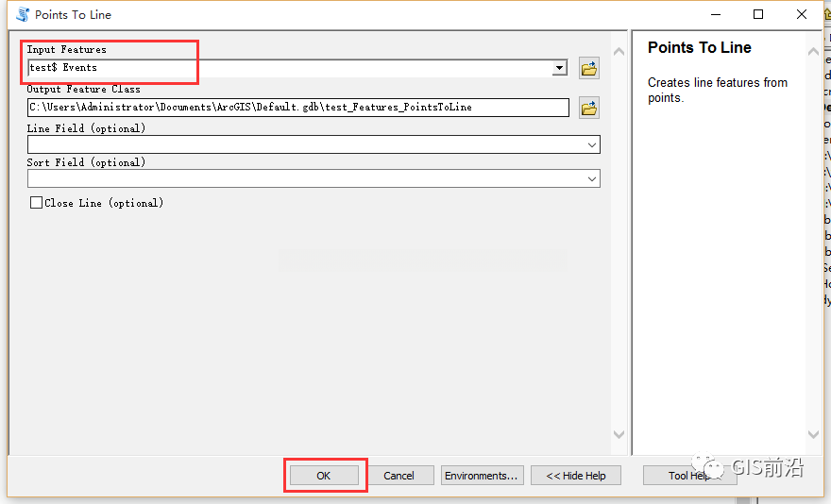Click the Cancel button
The width and height of the screenshot is (831, 504).
[399, 476]
